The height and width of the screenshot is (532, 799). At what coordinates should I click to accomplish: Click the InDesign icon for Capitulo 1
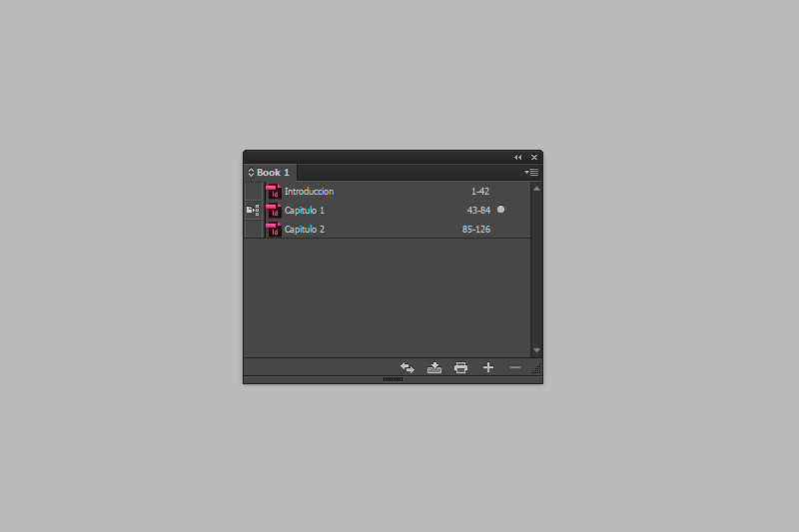point(274,211)
